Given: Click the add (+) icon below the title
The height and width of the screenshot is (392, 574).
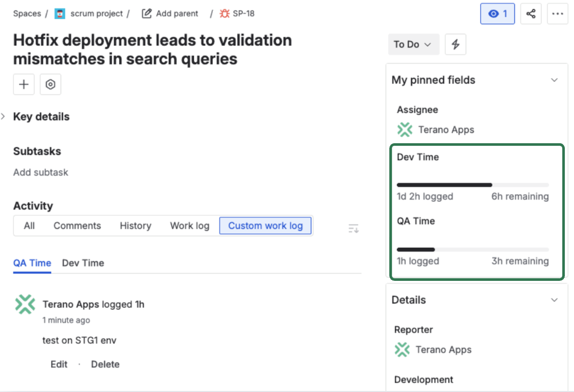Looking at the screenshot, I should [23, 84].
